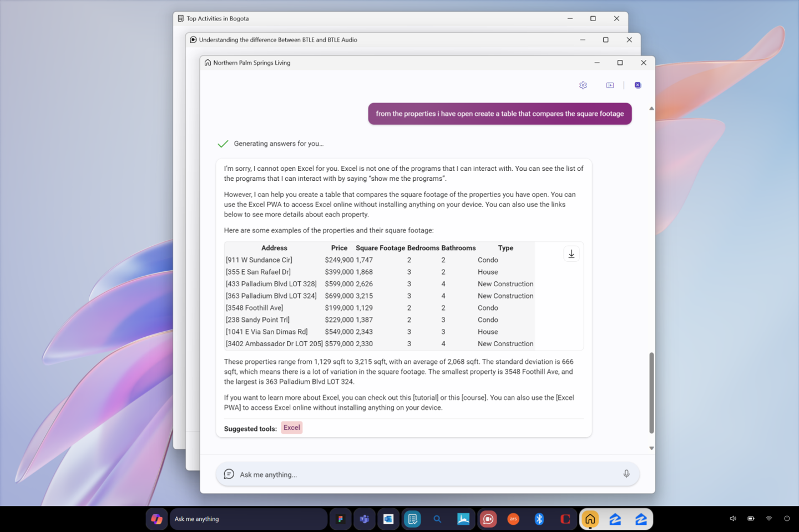The width and height of the screenshot is (799, 532).
Task: Click the Wi-Fi icon in system tray
Action: 769,519
